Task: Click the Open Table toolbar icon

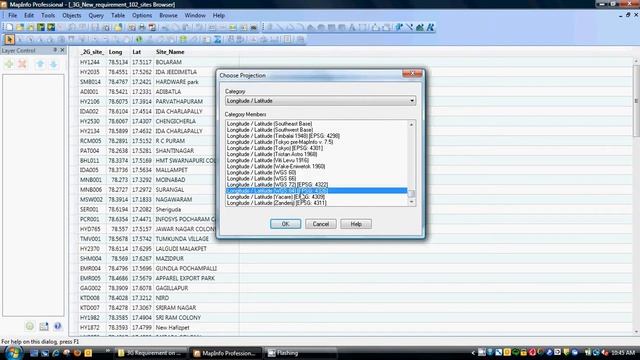Action: (20, 27)
